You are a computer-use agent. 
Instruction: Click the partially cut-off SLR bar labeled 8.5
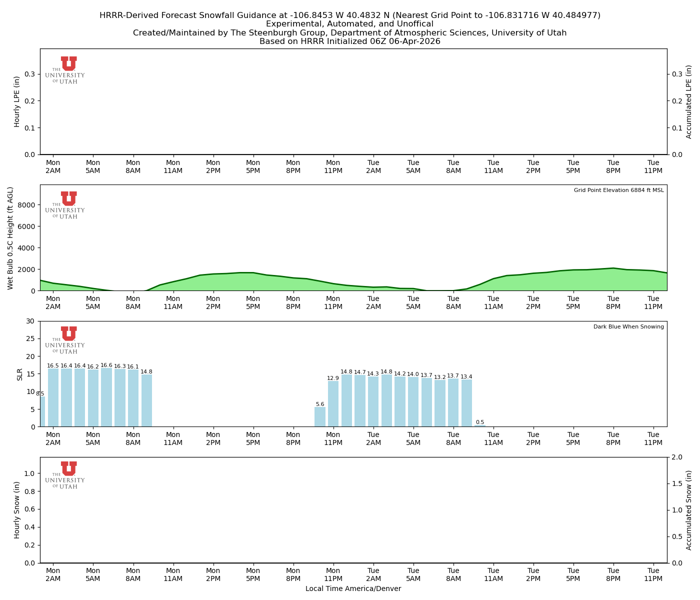(x=42, y=411)
